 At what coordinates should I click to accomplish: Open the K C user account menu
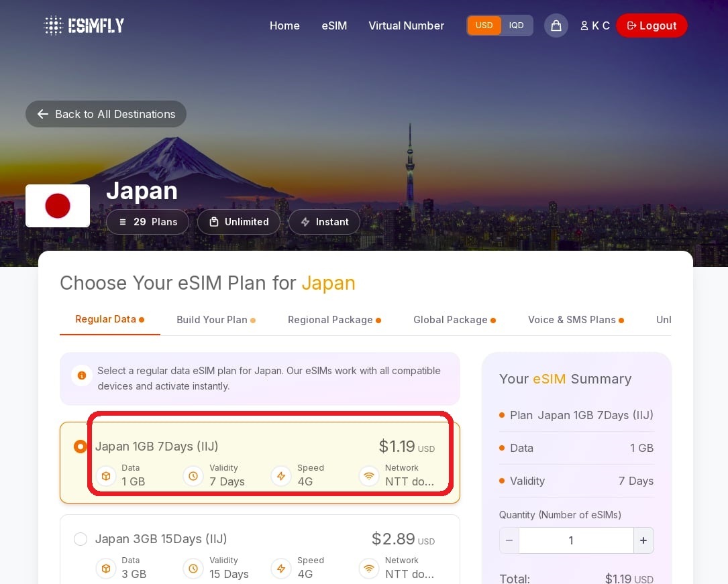[x=595, y=25]
